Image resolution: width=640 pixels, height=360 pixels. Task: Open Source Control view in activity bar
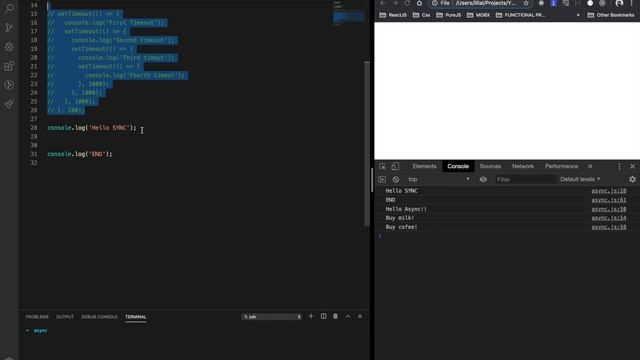pos(9,27)
